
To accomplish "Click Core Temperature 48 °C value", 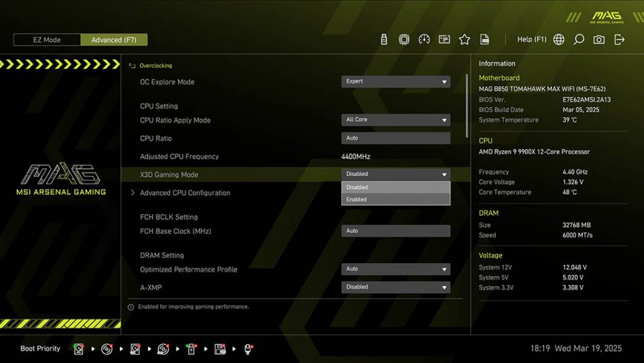I will (570, 192).
